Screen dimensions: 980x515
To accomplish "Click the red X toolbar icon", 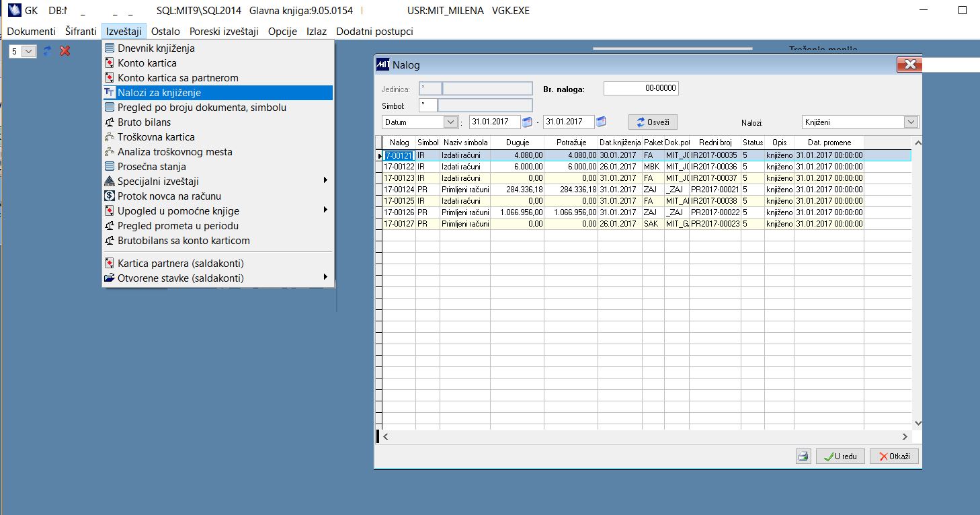I will 65,51.
